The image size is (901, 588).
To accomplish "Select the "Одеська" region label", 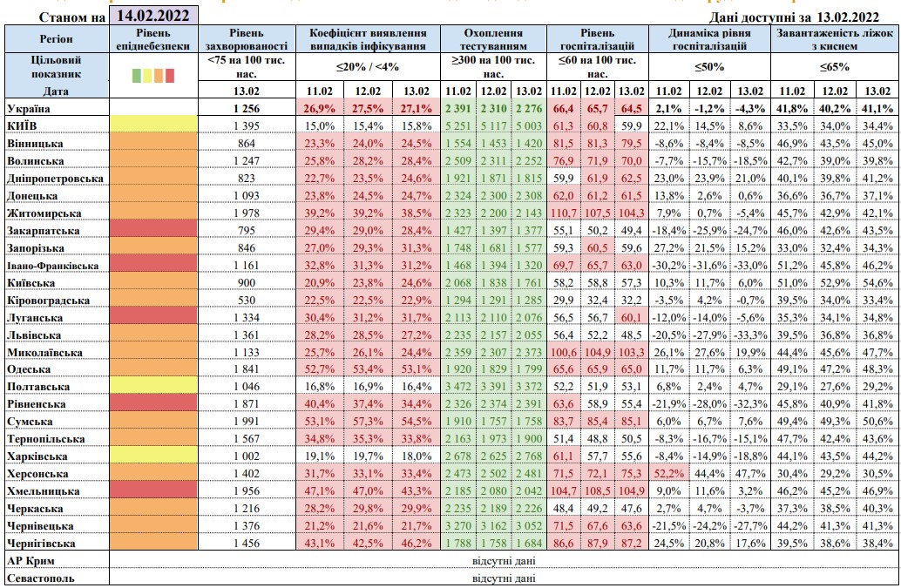I will [x=33, y=368].
